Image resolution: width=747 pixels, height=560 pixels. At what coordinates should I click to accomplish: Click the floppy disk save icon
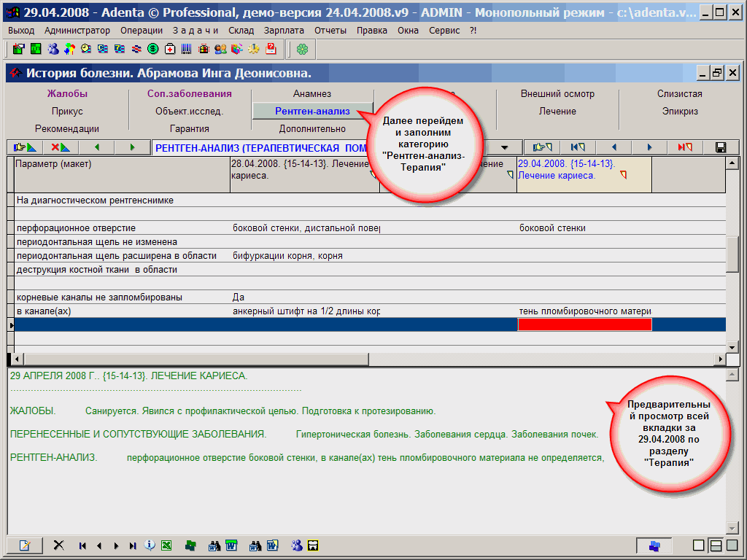click(x=721, y=147)
